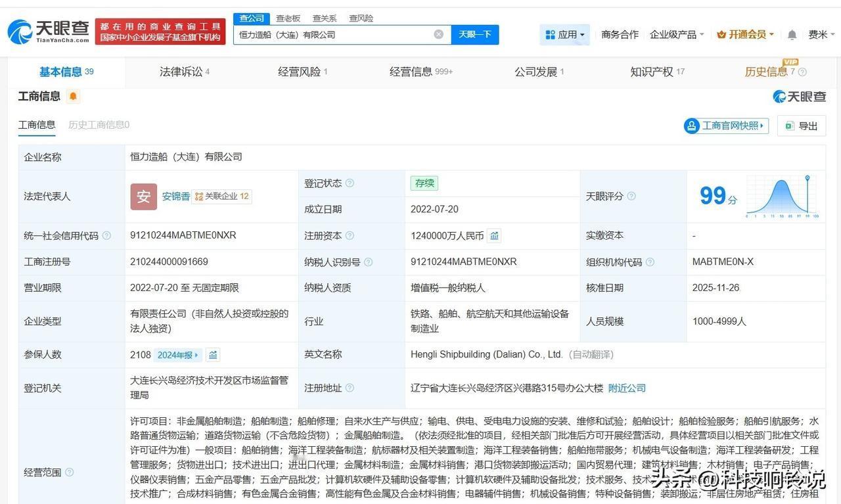This screenshot has width=841, height=504.
Task: Expand the 企业级产品 menu
Action: click(x=677, y=34)
